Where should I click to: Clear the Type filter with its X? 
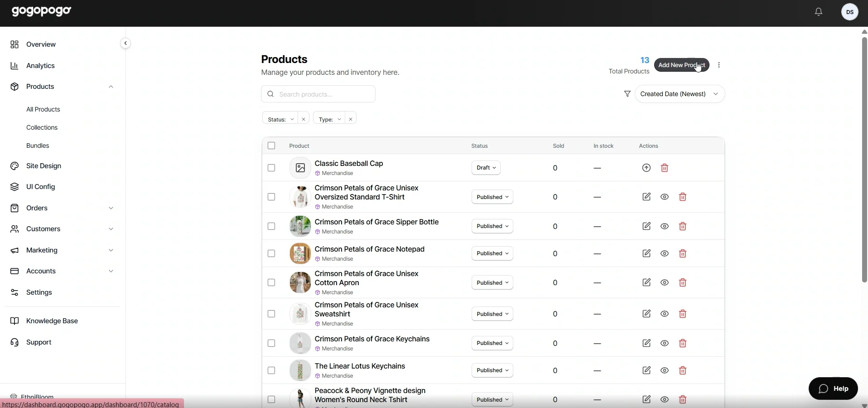click(351, 119)
